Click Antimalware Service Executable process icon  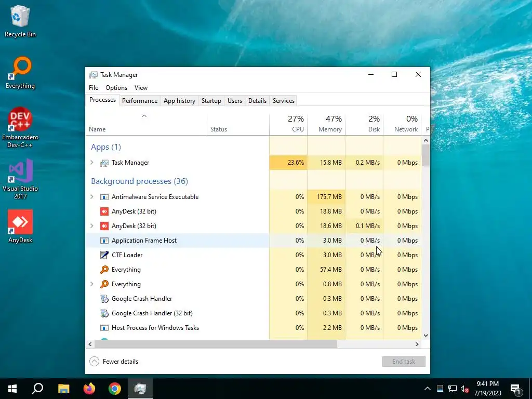[x=104, y=197]
